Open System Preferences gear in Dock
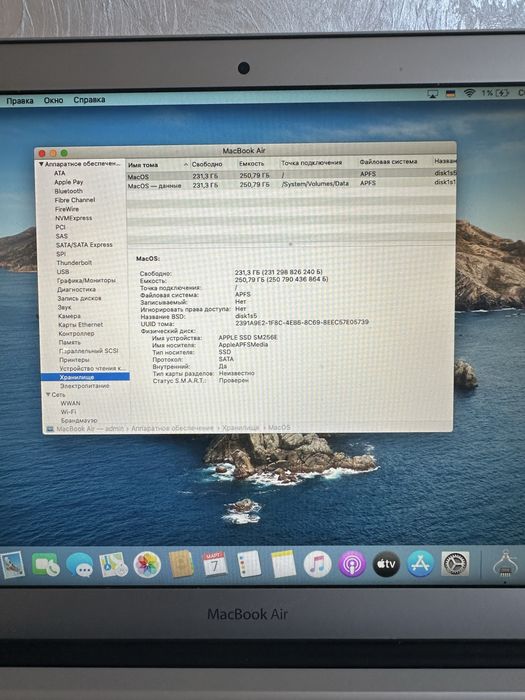 click(455, 564)
